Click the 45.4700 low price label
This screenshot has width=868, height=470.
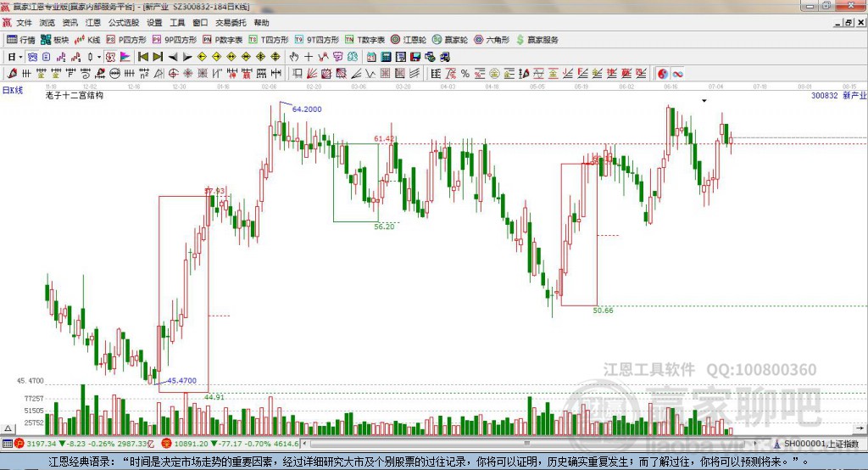[x=181, y=381]
